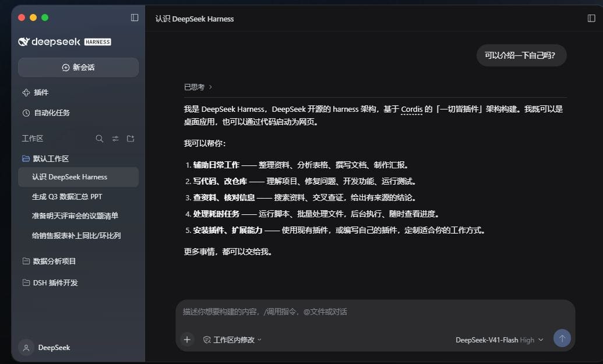Screen dimensions: 603x364
Task: Click the user avatar icon
Action: 26,348
